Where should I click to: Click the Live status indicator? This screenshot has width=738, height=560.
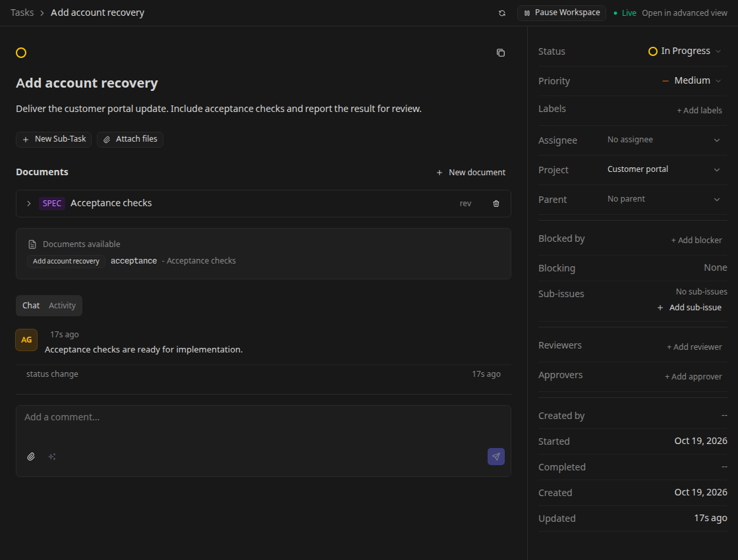(x=625, y=13)
